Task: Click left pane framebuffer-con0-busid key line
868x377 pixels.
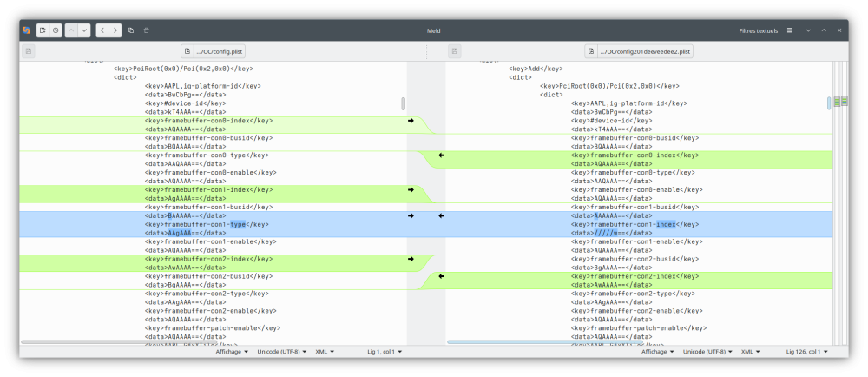Action: [x=208, y=138]
